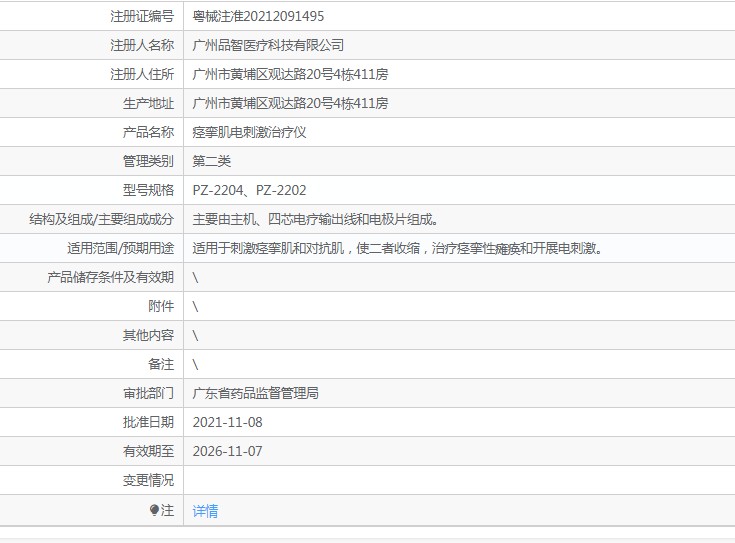Viewport: 735px width, 543px height.
Task: Click the bullet icon beside 注 label
Action: [154, 510]
